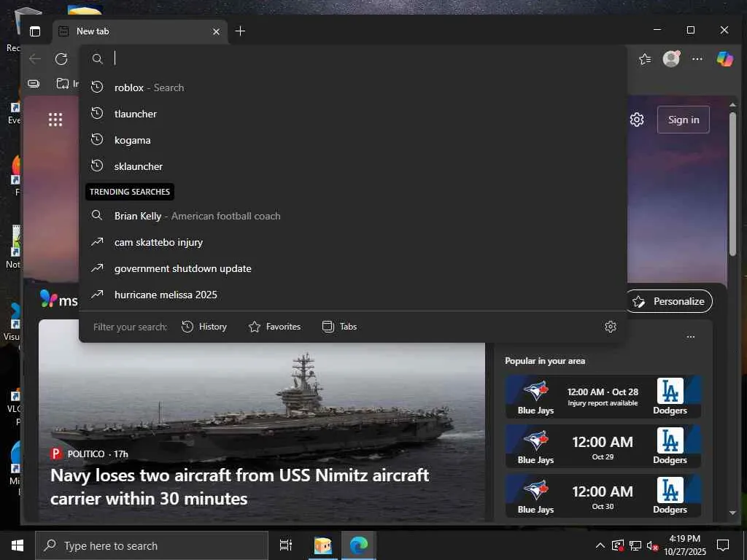
Task: Filter search by Tabs
Action: pos(339,327)
